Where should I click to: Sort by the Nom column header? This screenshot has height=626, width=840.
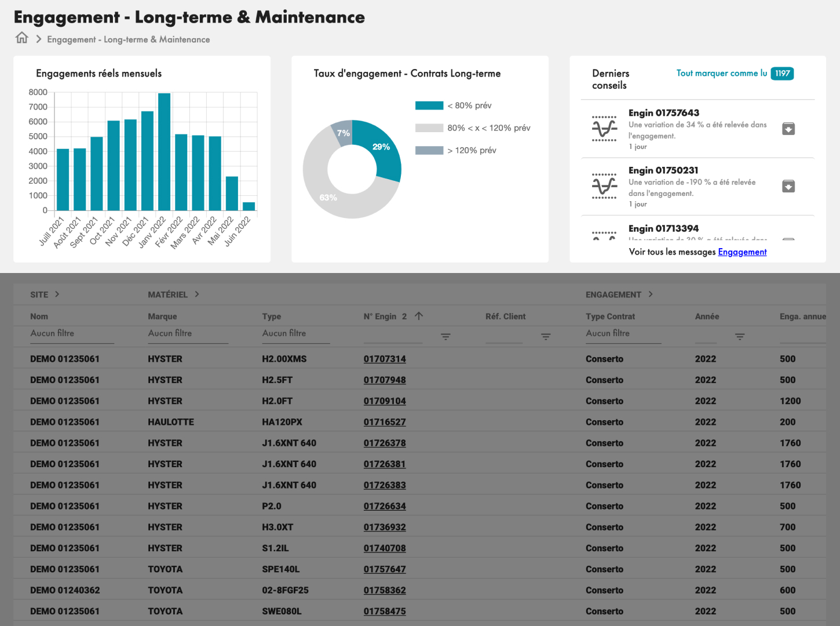click(39, 316)
